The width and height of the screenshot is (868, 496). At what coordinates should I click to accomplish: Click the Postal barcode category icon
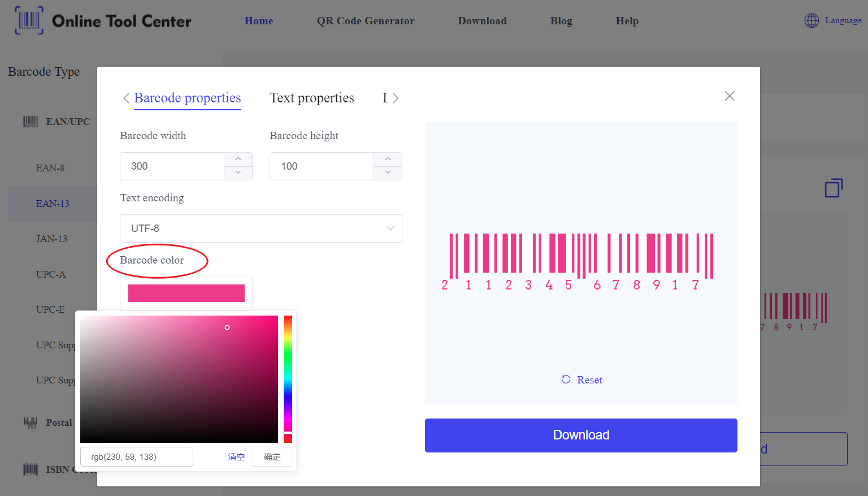[31, 422]
